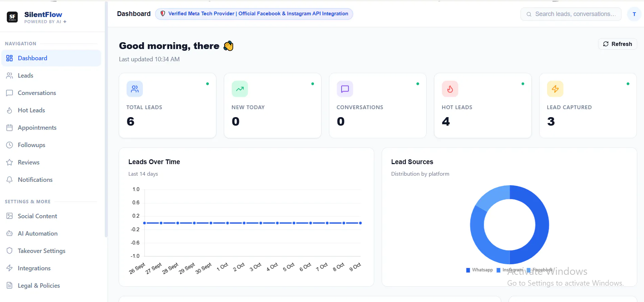Open the Hot Leads flame icon in sidebar
Viewport: 644px width, 302px height.
click(10, 110)
